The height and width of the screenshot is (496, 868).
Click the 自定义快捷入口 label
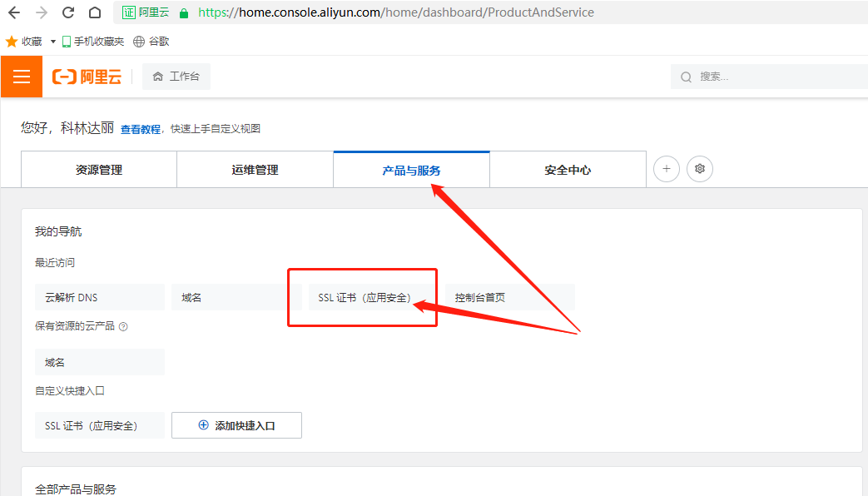[70, 391]
